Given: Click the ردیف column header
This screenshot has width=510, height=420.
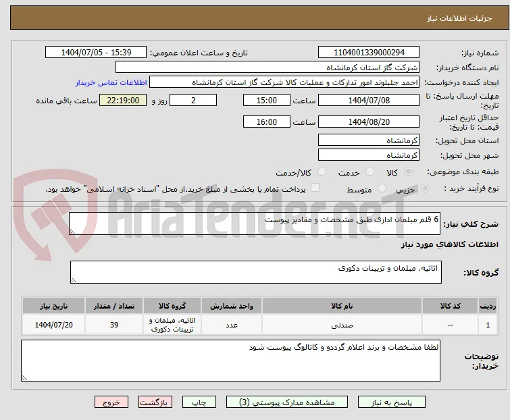Looking at the screenshot, I should click(488, 306).
